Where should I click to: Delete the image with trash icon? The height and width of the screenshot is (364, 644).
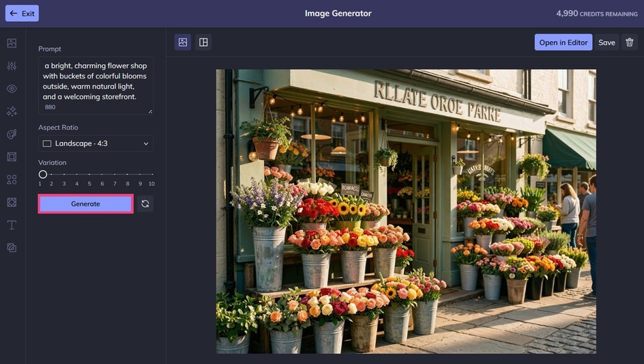629,42
